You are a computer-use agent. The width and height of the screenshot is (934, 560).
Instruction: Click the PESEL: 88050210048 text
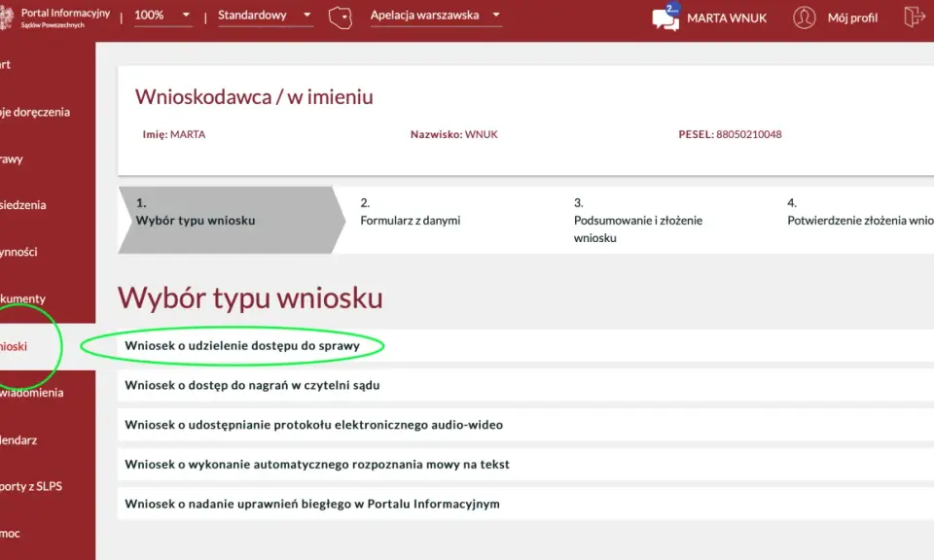(730, 134)
